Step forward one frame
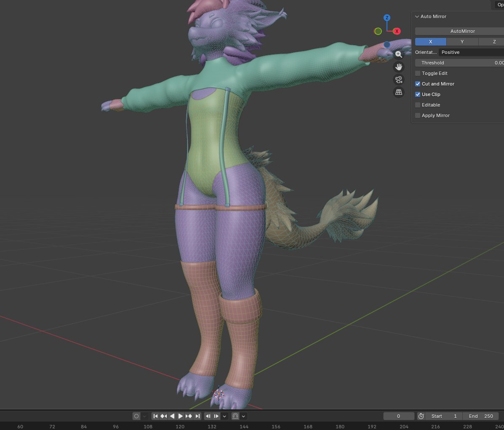 (x=216, y=416)
